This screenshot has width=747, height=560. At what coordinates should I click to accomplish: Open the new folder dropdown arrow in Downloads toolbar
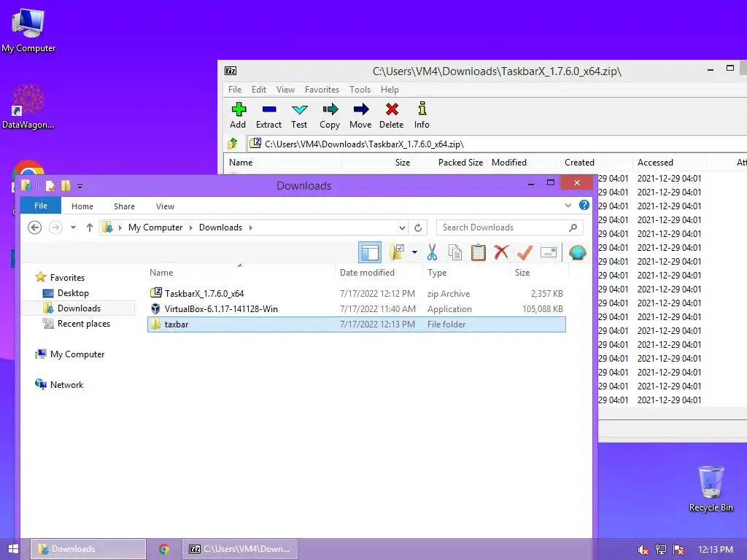pyautogui.click(x=414, y=252)
